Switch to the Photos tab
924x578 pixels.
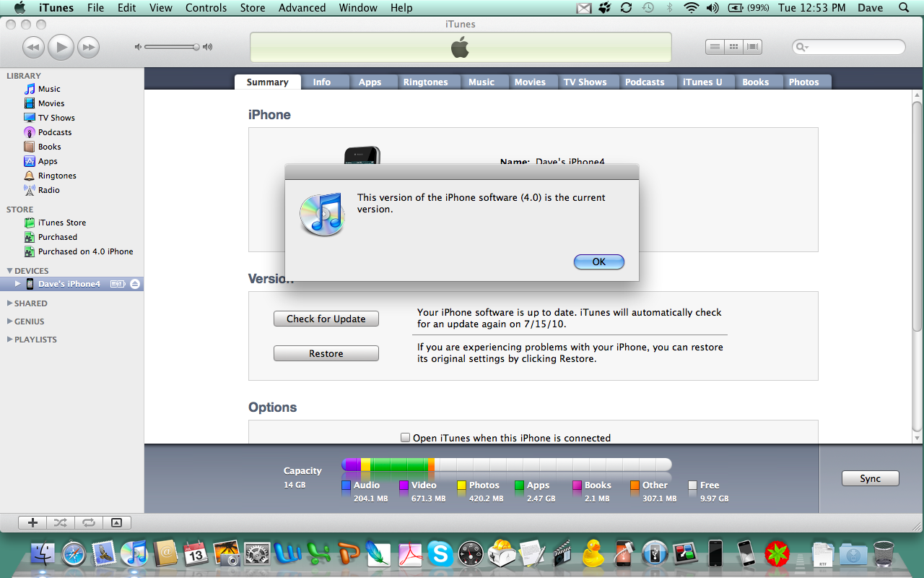(x=803, y=82)
